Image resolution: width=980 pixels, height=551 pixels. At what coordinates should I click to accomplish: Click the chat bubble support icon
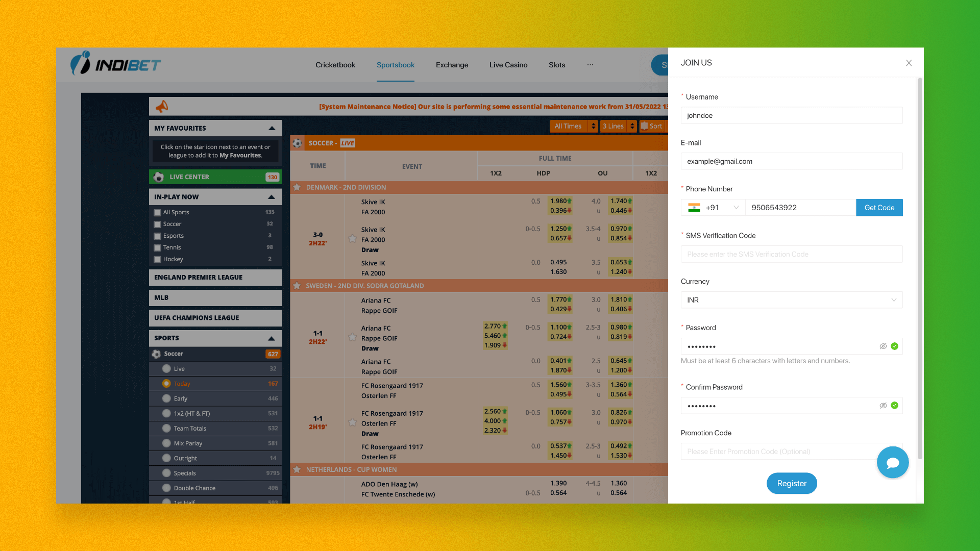click(893, 462)
